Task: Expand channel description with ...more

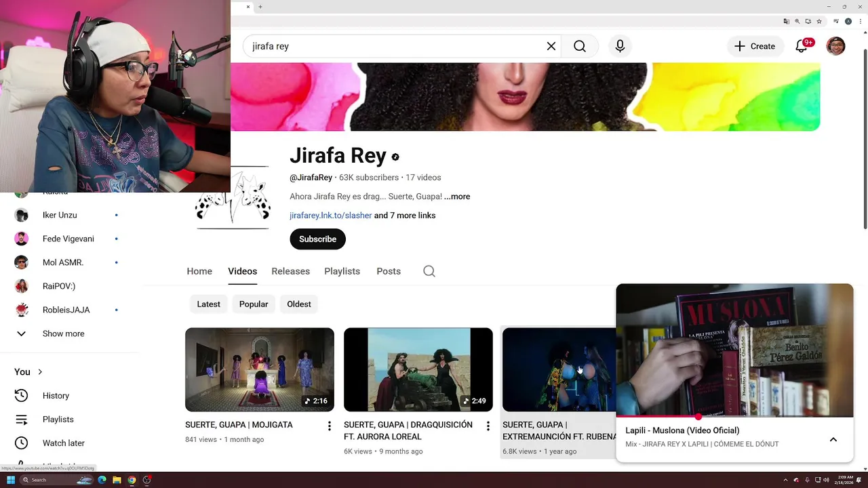Action: point(457,197)
